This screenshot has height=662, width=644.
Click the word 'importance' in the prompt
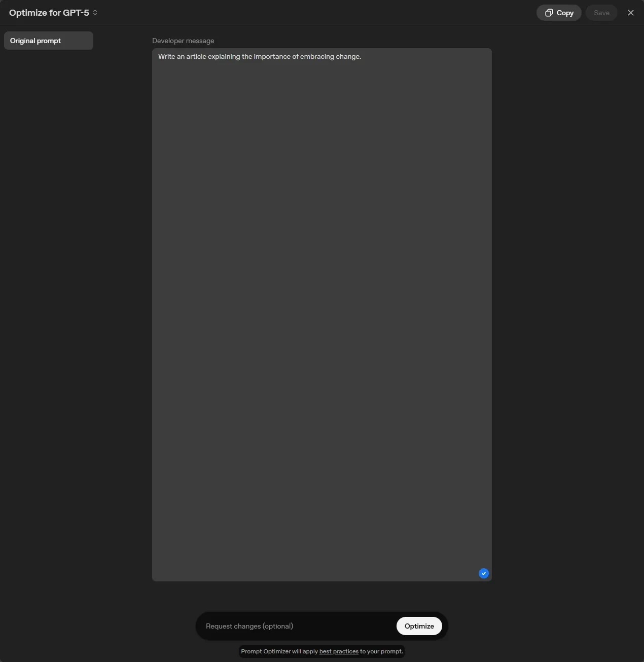[x=272, y=56]
